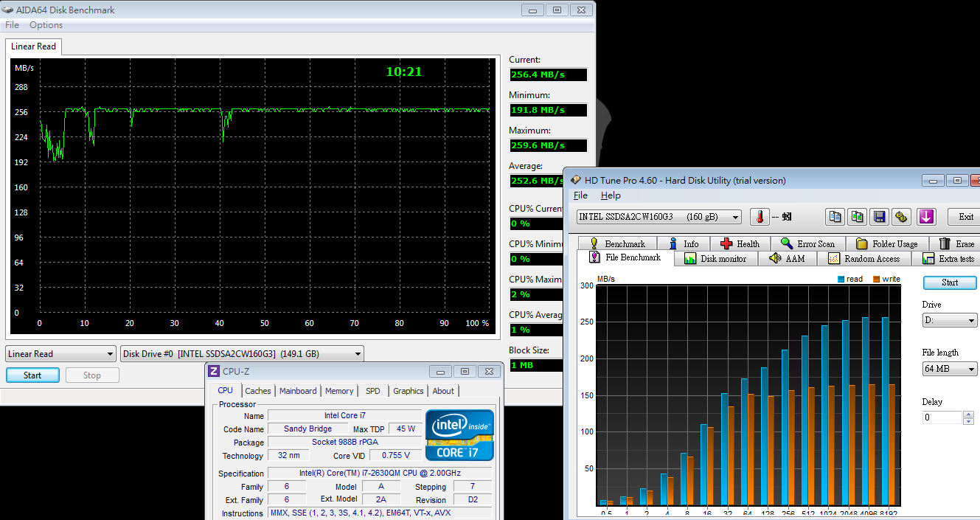This screenshot has width=980, height=520.
Task: Click the temperature thermometer icon in HD Tune
Action: pyautogui.click(x=760, y=217)
